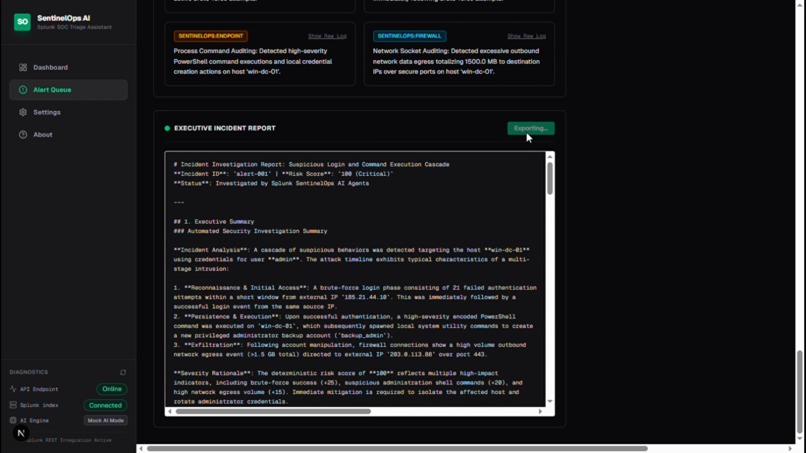Click the Network Socket Auditing description

pyautogui.click(x=456, y=61)
